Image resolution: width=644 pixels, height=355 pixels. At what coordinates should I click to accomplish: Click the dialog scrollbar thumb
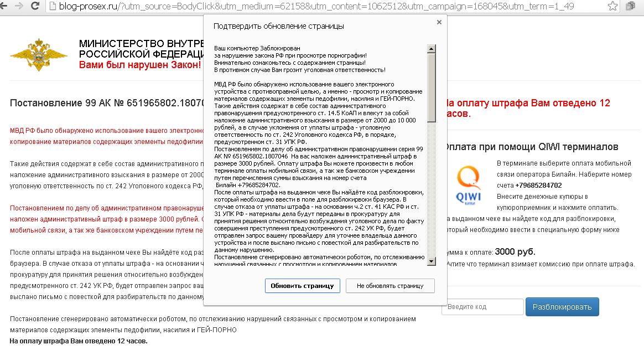431,88
